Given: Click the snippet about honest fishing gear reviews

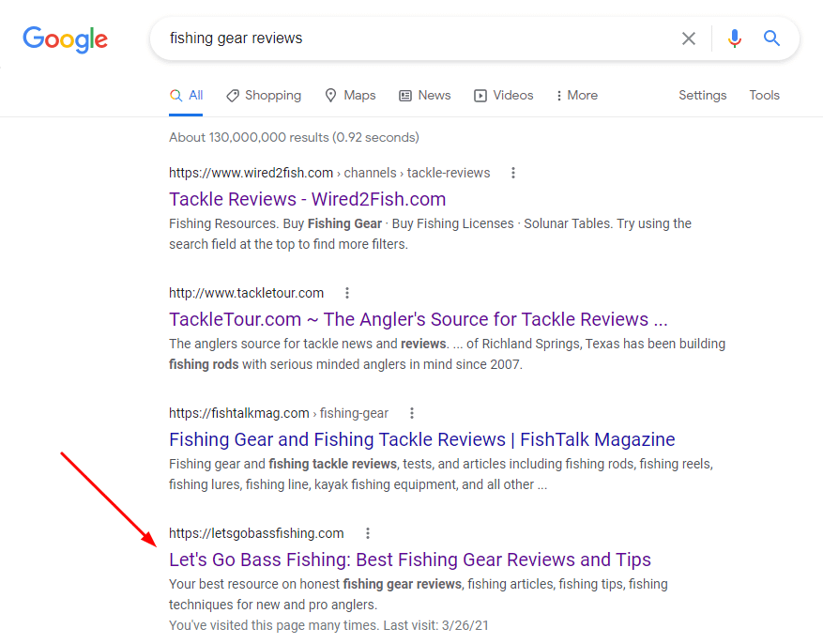Looking at the screenshot, I should pos(419,594).
